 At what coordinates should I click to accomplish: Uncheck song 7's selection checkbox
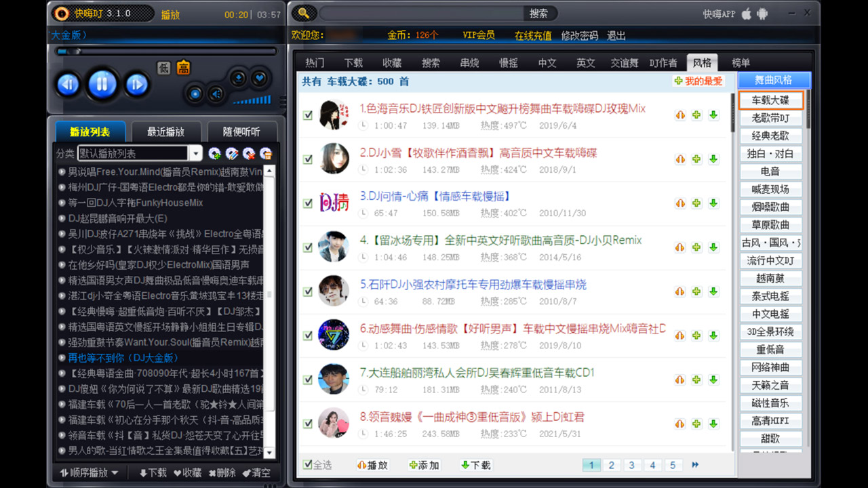click(x=307, y=380)
